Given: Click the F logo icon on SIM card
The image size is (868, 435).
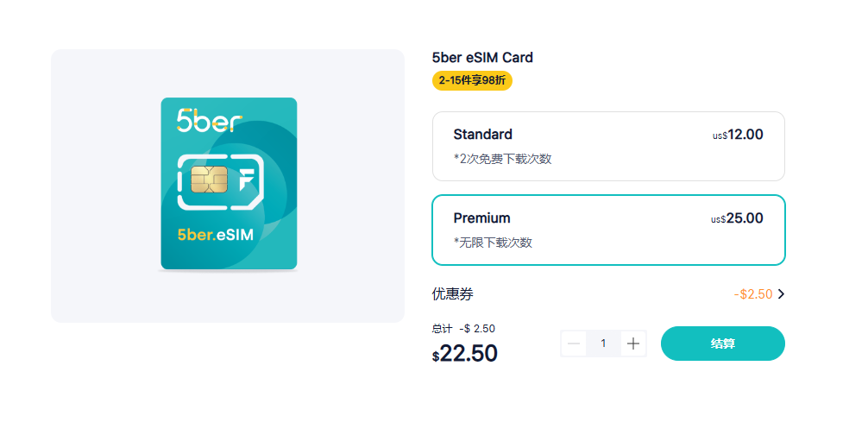Looking at the screenshot, I should coord(247,180).
